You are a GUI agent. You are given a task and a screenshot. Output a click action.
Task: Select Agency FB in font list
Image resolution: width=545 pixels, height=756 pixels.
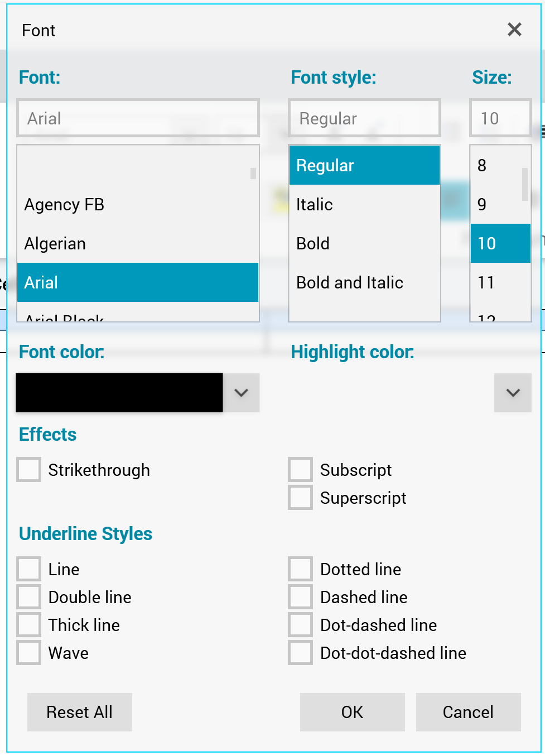coord(65,205)
